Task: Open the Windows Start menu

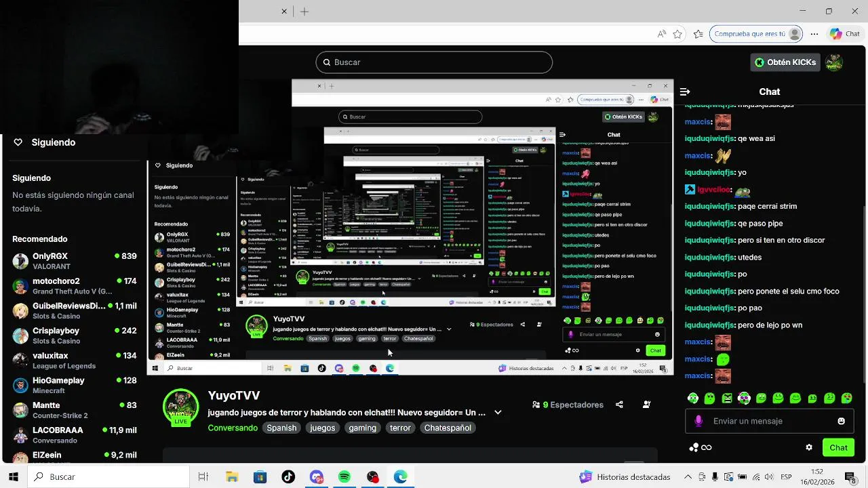Action: [13, 477]
